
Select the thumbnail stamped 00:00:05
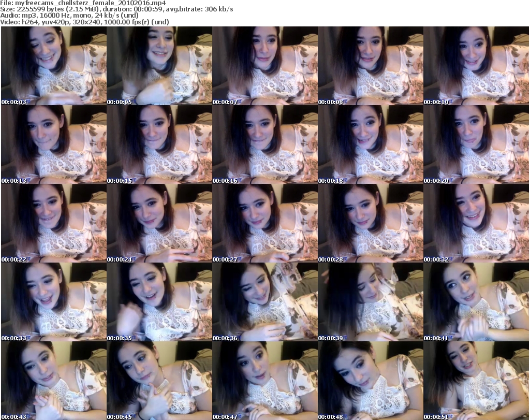(x=159, y=66)
